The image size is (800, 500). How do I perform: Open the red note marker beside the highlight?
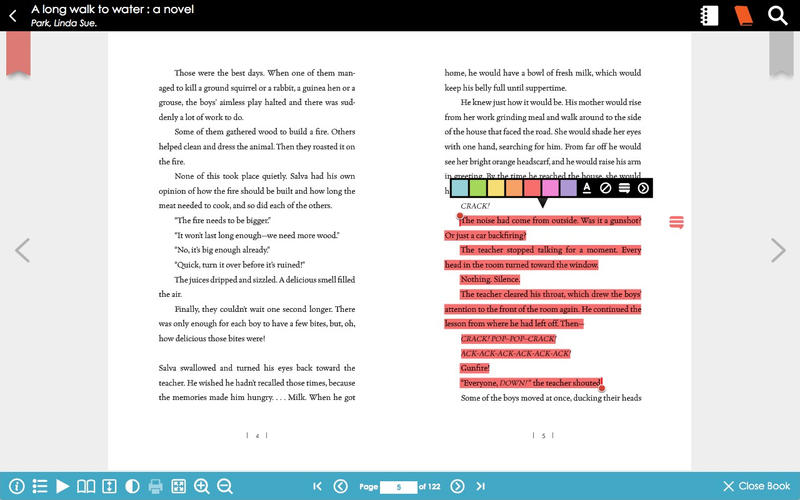tap(677, 222)
